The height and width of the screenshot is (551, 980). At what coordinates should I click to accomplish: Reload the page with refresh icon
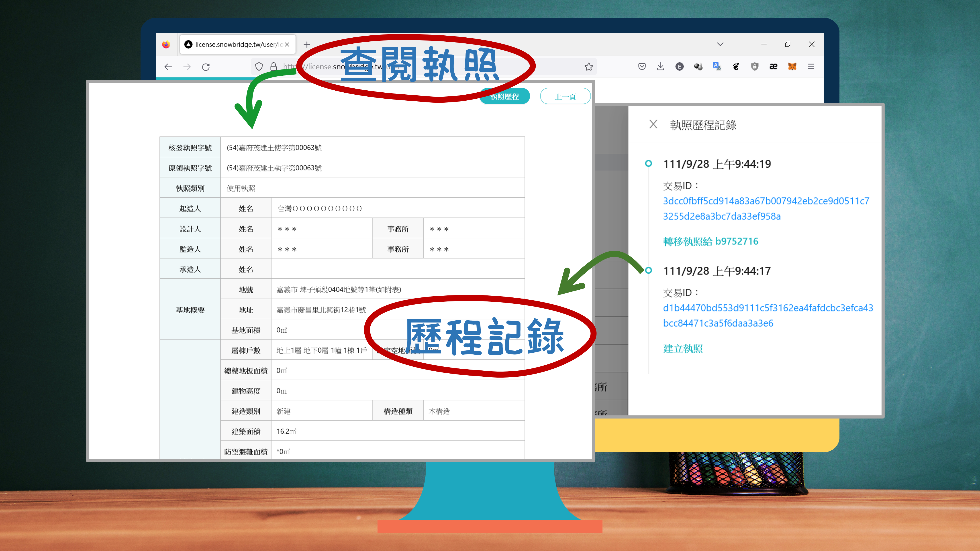[206, 67]
